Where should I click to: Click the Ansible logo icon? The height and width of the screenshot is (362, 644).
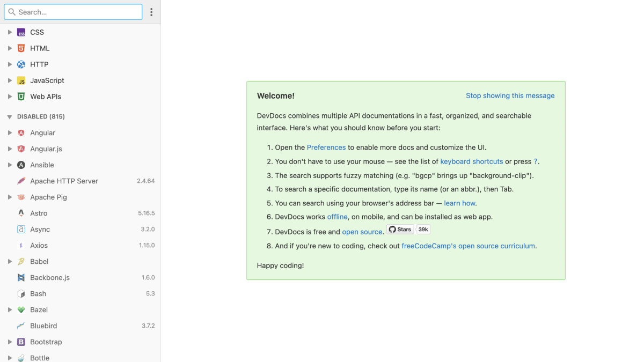21,165
